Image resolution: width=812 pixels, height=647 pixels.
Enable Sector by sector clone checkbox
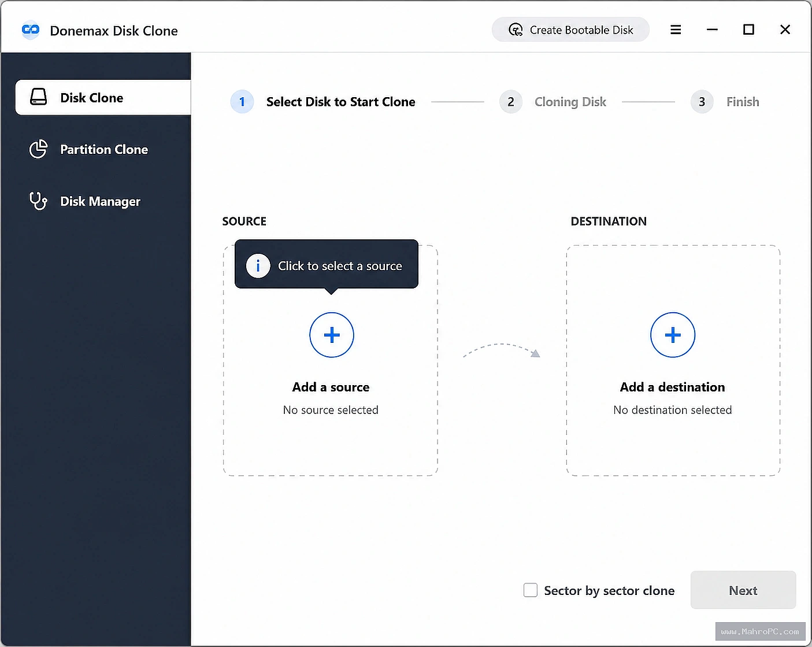click(530, 590)
